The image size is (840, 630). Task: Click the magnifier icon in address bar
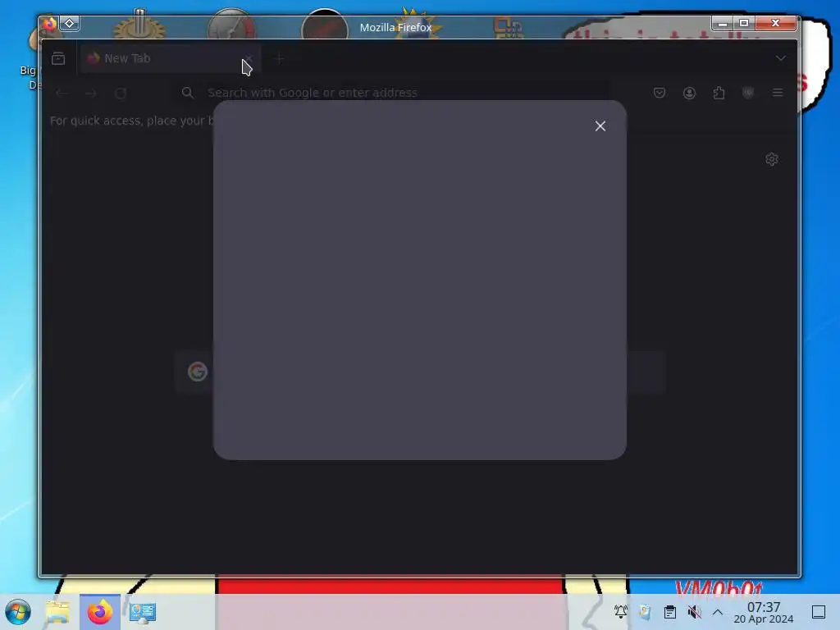tap(188, 93)
